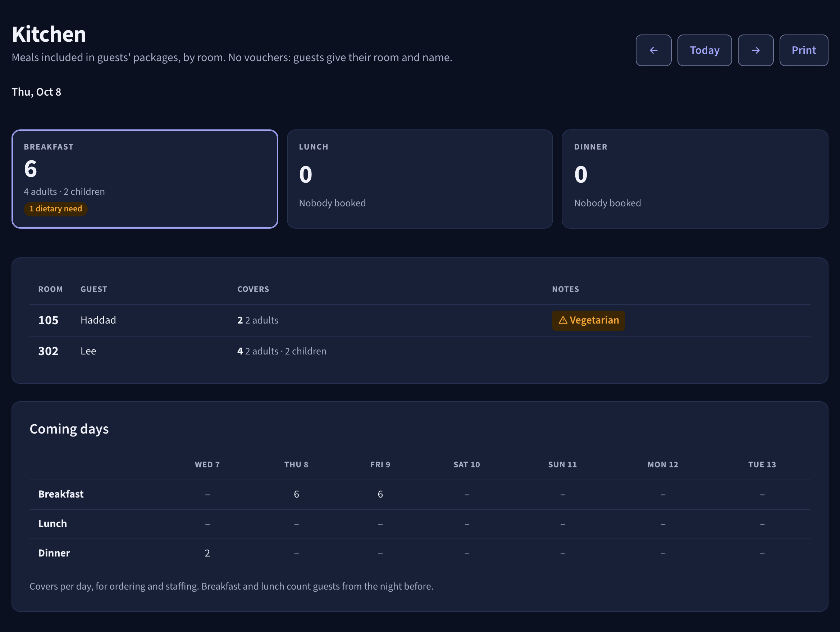Click the GUEST column header
Viewport: 840px width, 632px height.
(94, 289)
